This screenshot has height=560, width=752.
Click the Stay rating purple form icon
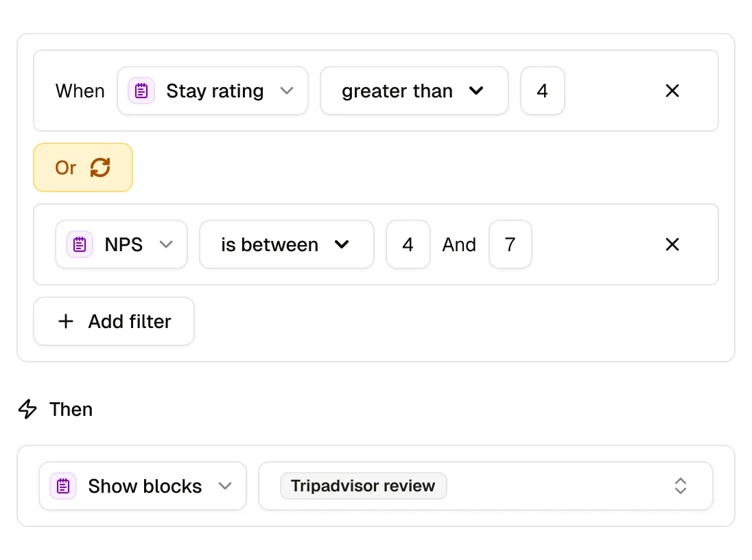pos(141,91)
